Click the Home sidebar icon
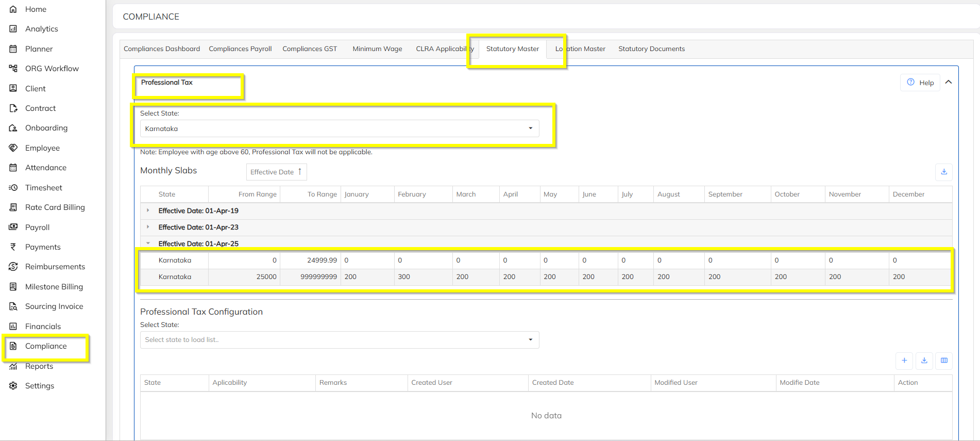This screenshot has width=980, height=441. 13,9
